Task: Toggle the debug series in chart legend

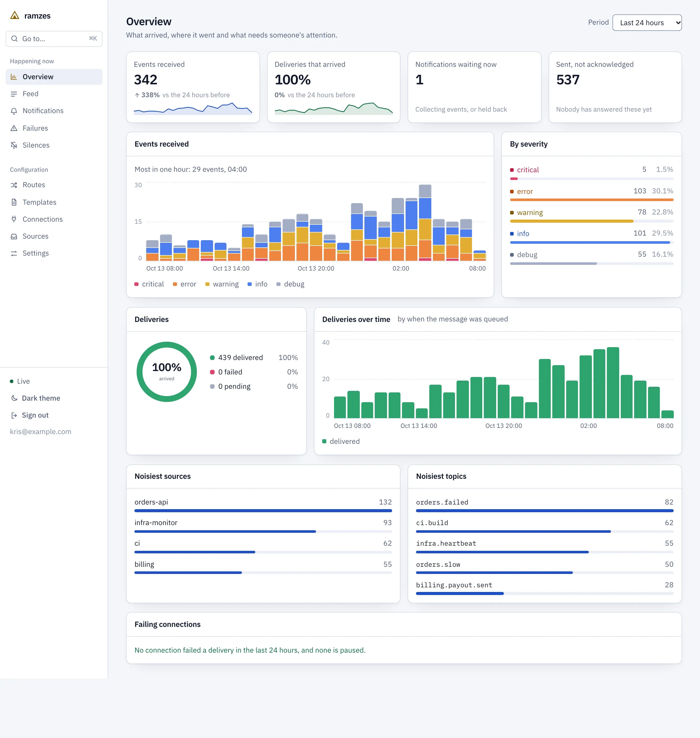Action: coord(290,284)
